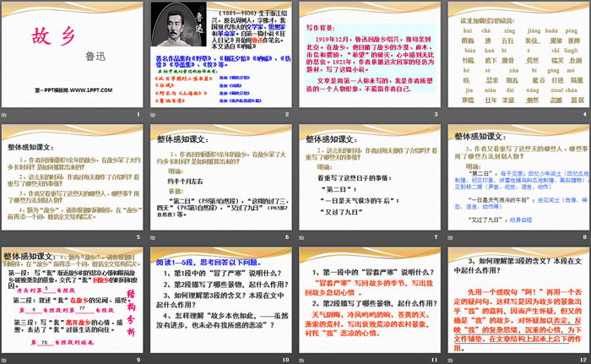Select the pinyin pronunciation slide thumbnail
Screen dimensions: 591x364
click(x=518, y=55)
